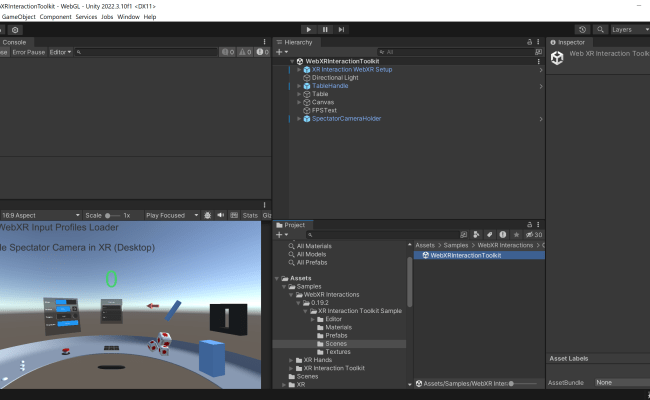Toggle Console error messages counter

262,52
